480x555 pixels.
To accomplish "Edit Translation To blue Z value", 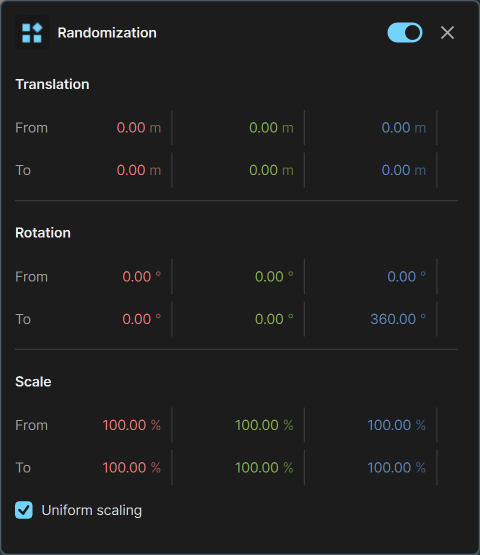I will click(x=404, y=170).
